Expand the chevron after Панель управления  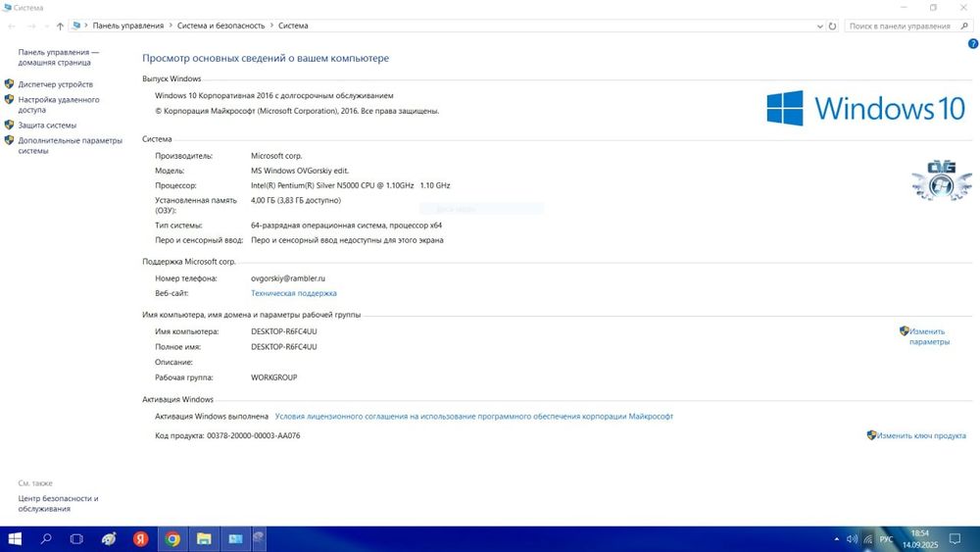coord(171,25)
